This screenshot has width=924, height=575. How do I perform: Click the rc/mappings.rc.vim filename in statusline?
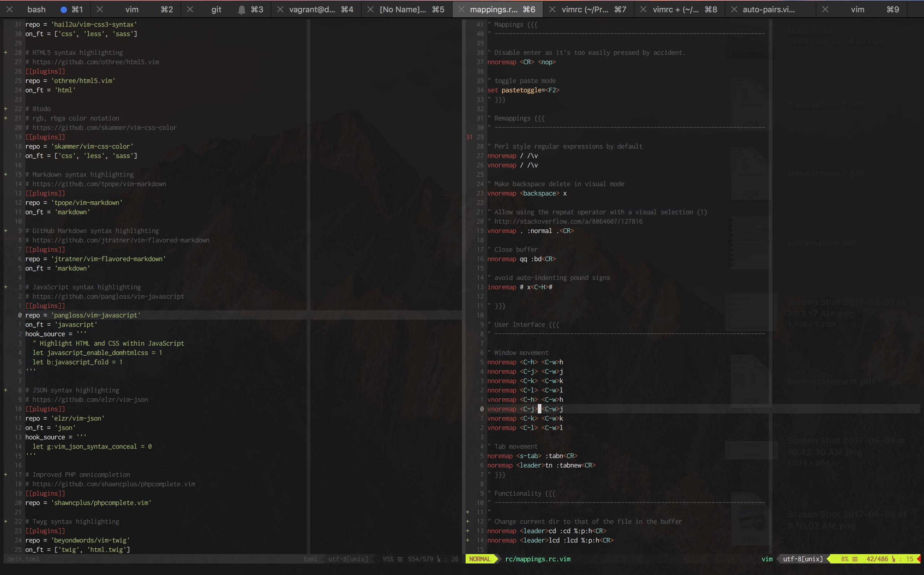[x=537, y=559]
